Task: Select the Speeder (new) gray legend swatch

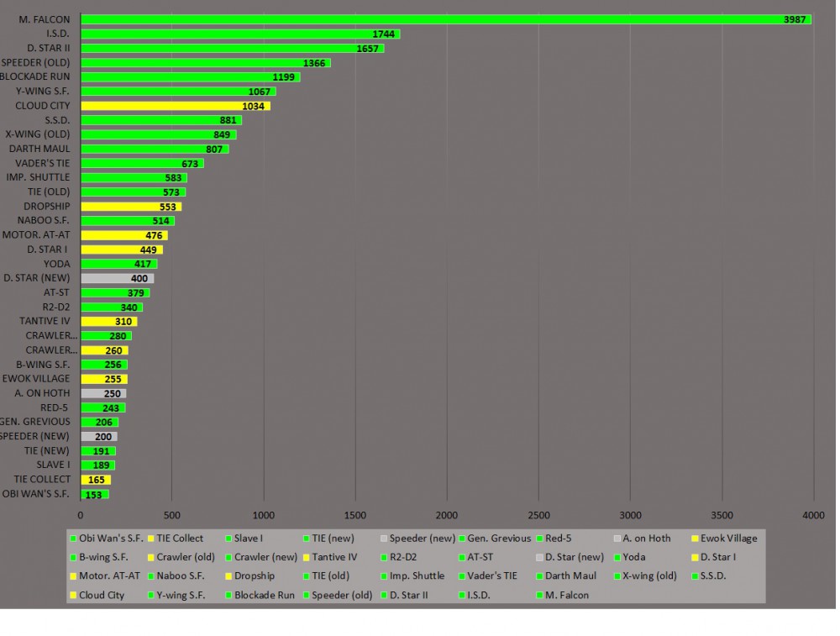Action: (x=384, y=539)
